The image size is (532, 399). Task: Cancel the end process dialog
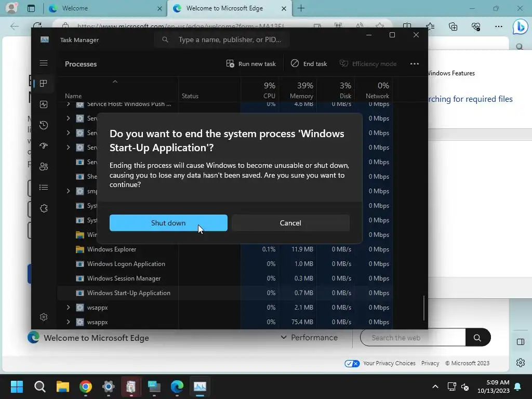[290, 223]
